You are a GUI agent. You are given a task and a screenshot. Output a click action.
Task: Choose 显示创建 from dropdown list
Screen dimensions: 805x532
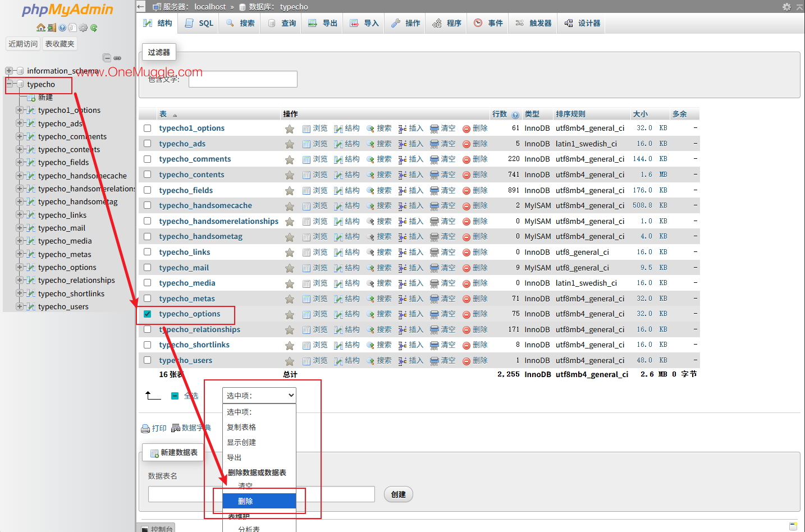point(259,442)
